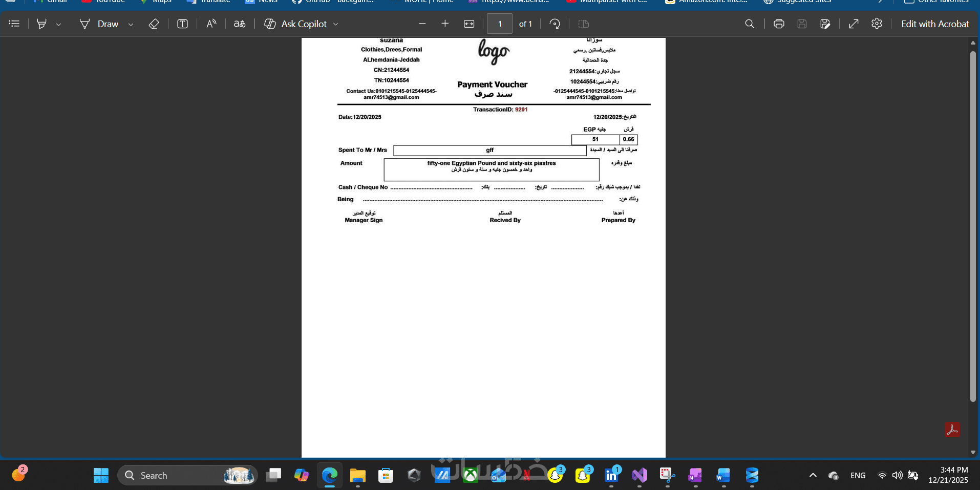The image size is (980, 490).
Task: Click the "Cash / Cheque No" label
Action: tap(363, 187)
